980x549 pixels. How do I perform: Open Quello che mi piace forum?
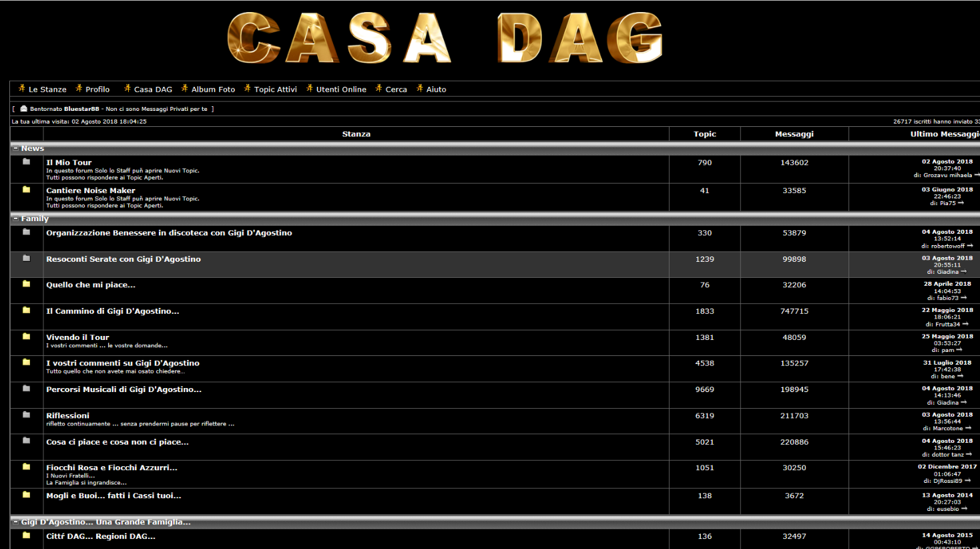click(91, 285)
